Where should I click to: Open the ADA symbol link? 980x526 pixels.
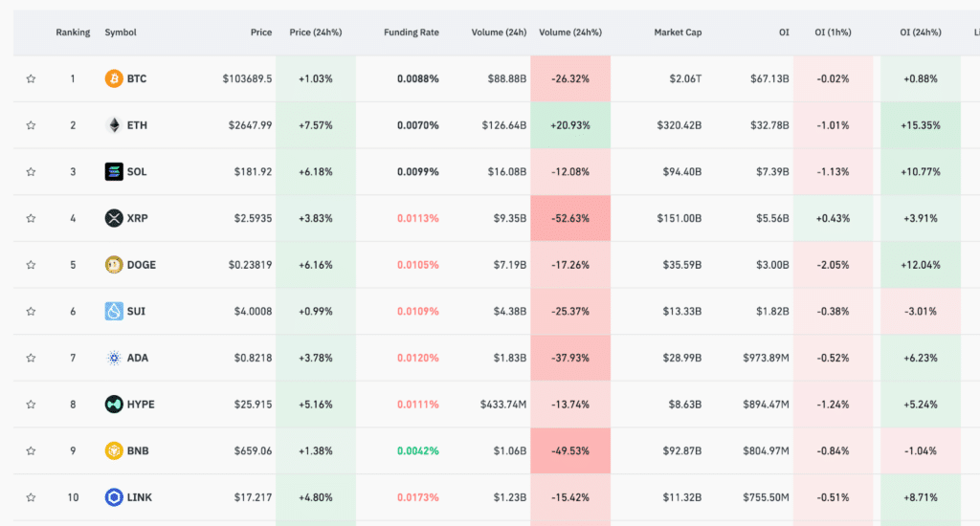tap(138, 358)
